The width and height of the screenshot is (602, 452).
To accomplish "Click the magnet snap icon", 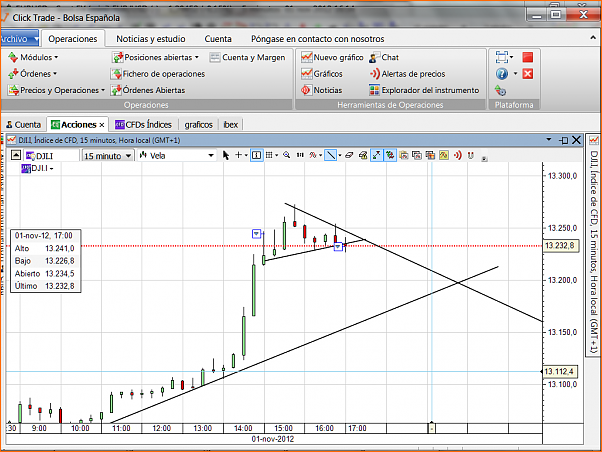I will pyautogui.click(x=471, y=155).
